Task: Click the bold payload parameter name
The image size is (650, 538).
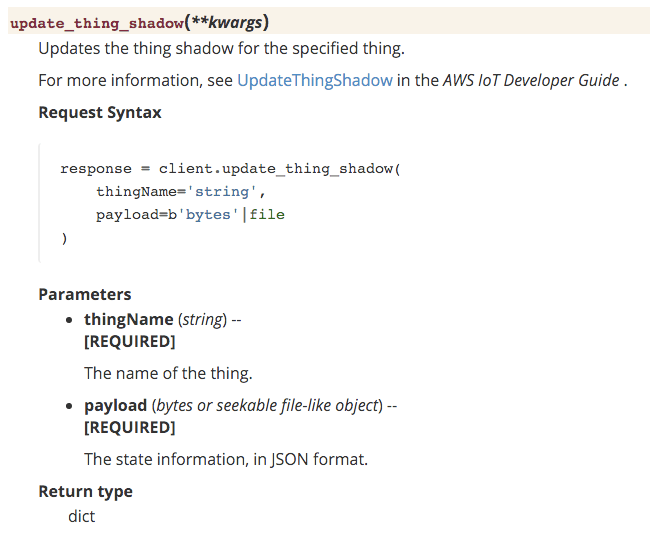Action: [116, 405]
